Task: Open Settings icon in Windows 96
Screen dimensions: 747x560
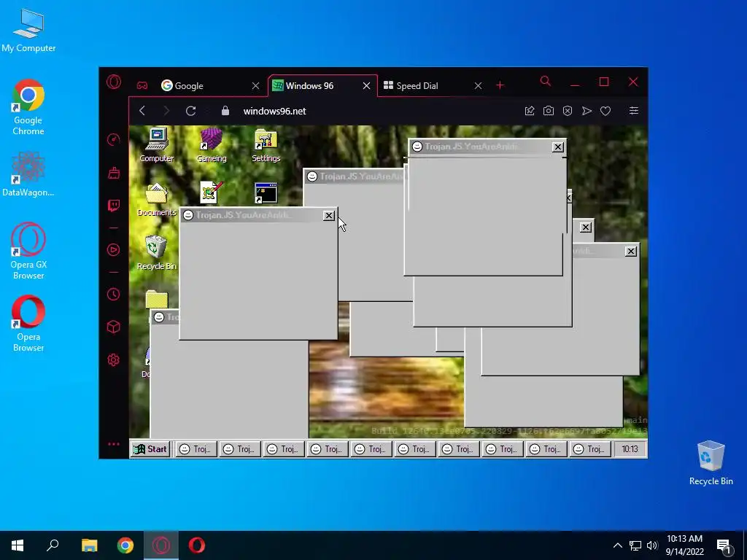Action: coord(266,145)
